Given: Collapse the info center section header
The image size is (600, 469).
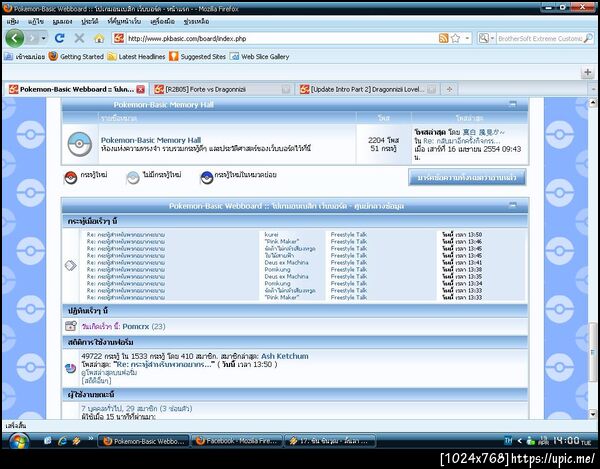Looking at the screenshot, I should pos(513,205).
